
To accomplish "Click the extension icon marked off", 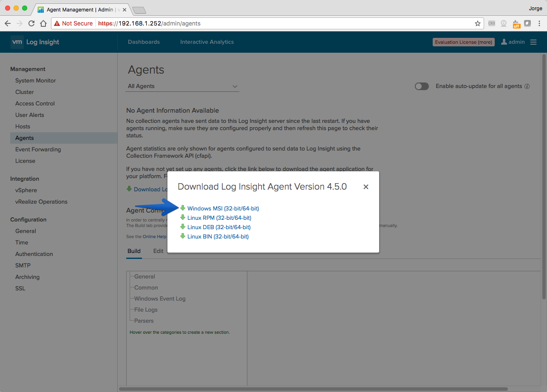I will (x=516, y=24).
